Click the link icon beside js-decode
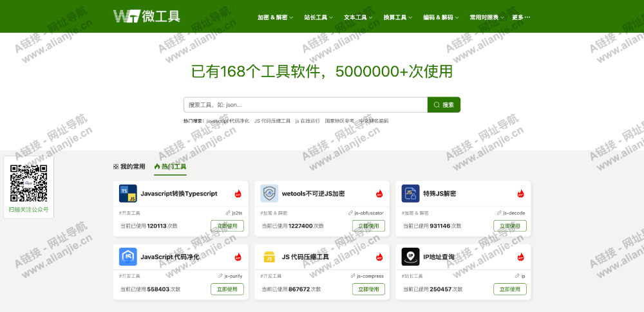The width and height of the screenshot is (644, 312). pos(500,213)
